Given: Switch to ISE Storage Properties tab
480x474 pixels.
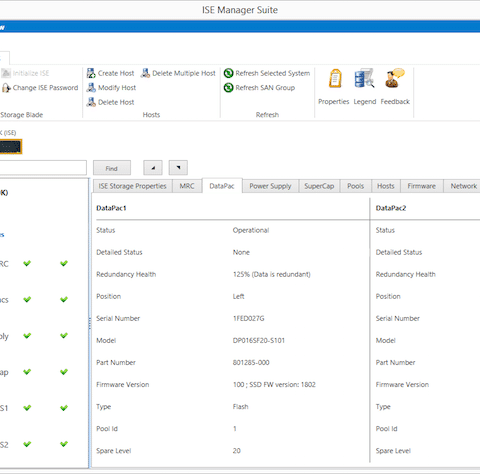Looking at the screenshot, I should (132, 186).
